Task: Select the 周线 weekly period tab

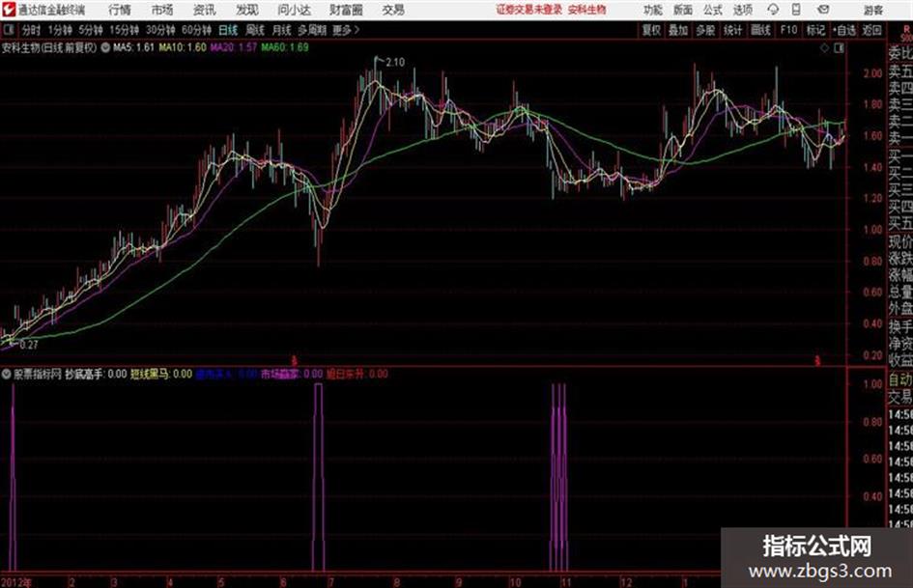Action: [255, 30]
